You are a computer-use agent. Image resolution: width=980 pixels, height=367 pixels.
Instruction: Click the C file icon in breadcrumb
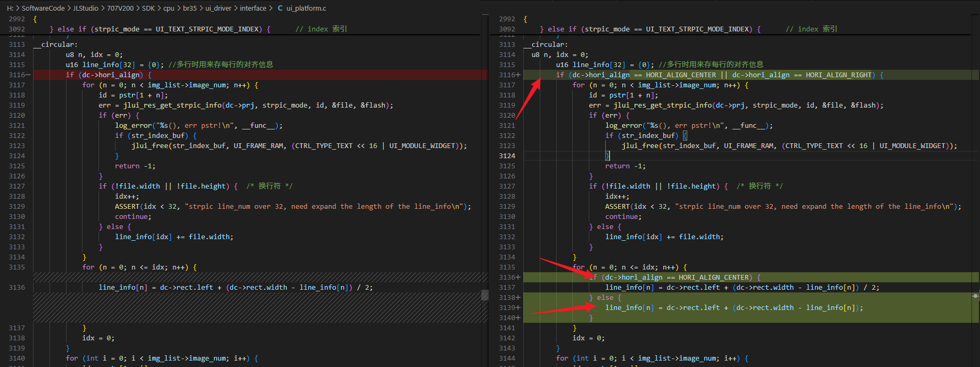coord(280,8)
